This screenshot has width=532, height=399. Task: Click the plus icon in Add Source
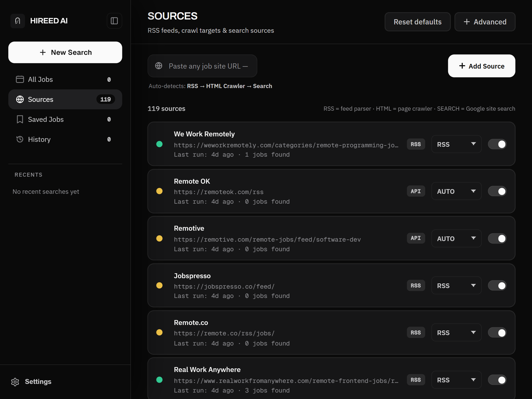tap(462, 66)
